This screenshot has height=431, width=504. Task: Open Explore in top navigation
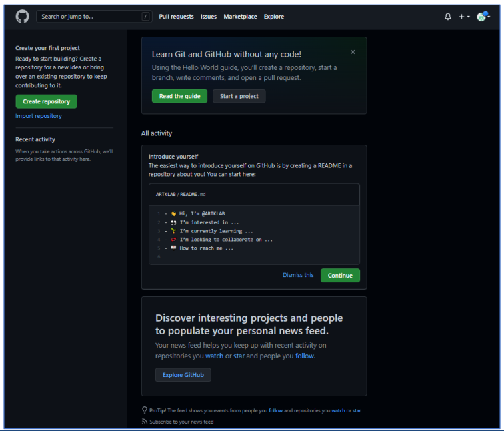coord(274,17)
